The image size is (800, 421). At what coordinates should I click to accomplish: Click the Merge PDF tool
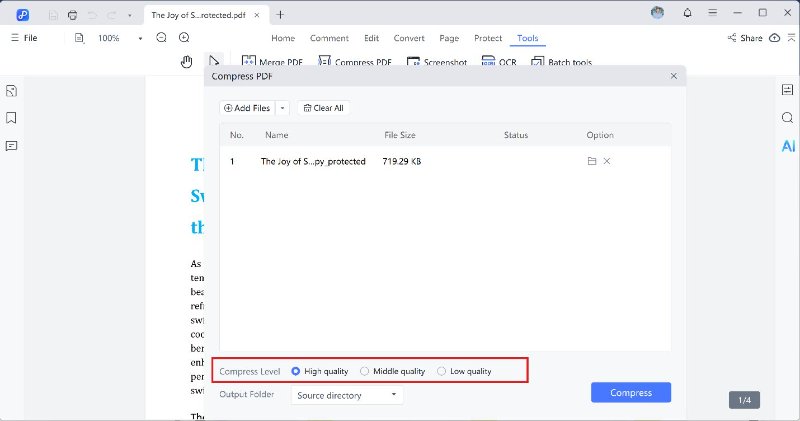click(x=272, y=62)
